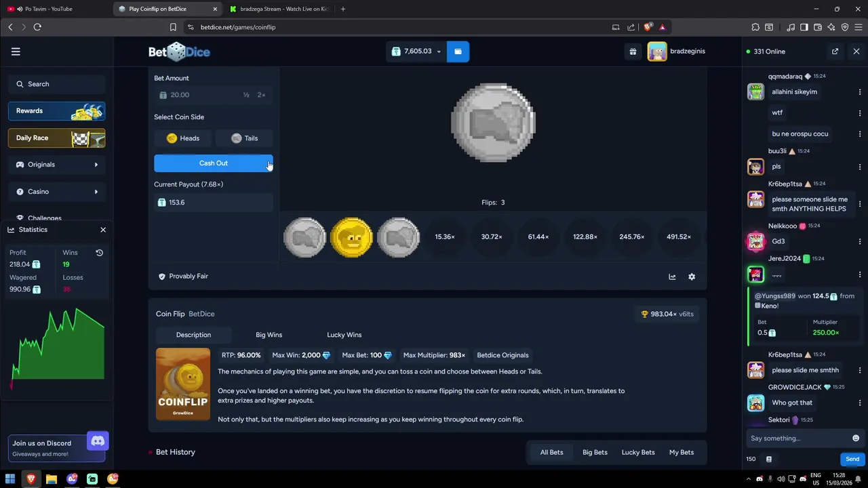The height and width of the screenshot is (488, 868).
Task: Switch to the bradzega Stream Kick tab
Action: 278,9
